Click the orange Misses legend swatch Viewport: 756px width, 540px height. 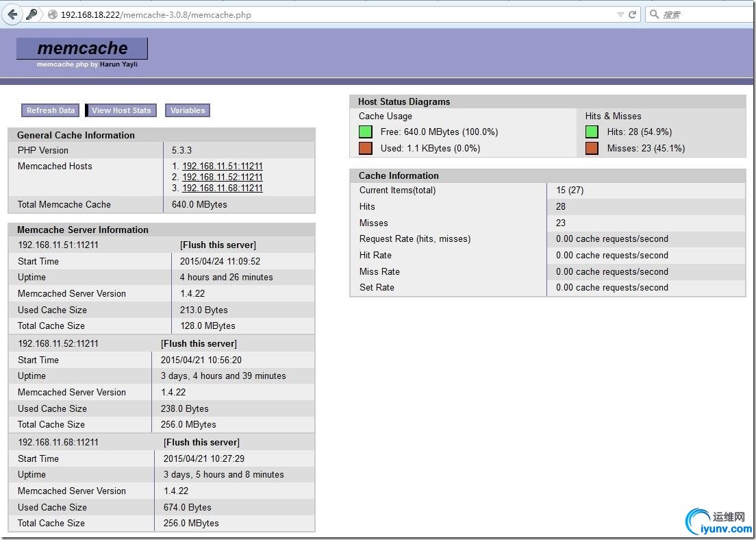pos(592,148)
